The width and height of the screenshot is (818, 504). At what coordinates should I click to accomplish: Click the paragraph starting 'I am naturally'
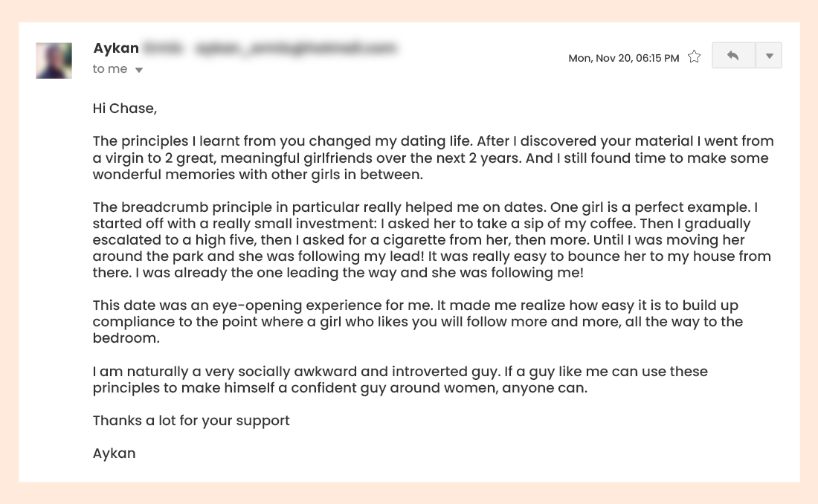pyautogui.click(x=400, y=379)
